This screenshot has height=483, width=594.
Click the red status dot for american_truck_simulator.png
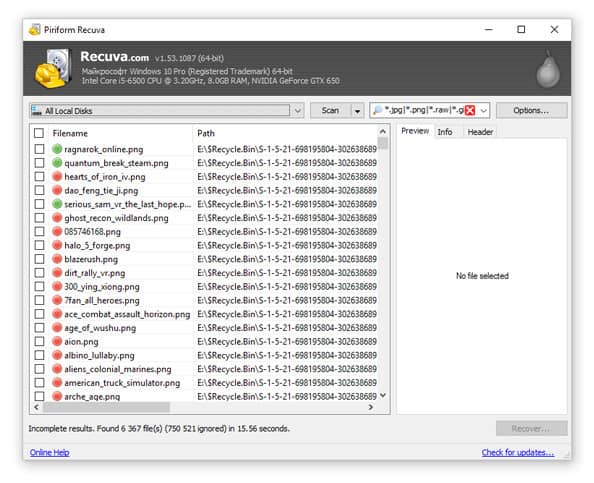click(57, 383)
